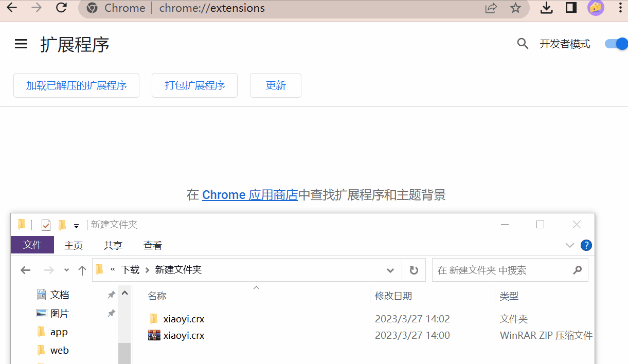Click 加载已解压的扩展程序 button

76,85
